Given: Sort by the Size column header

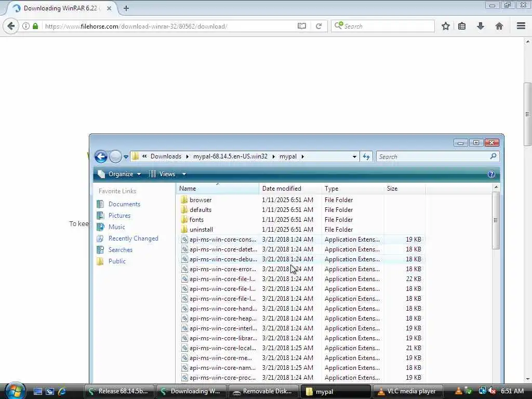Looking at the screenshot, I should pos(404,188).
